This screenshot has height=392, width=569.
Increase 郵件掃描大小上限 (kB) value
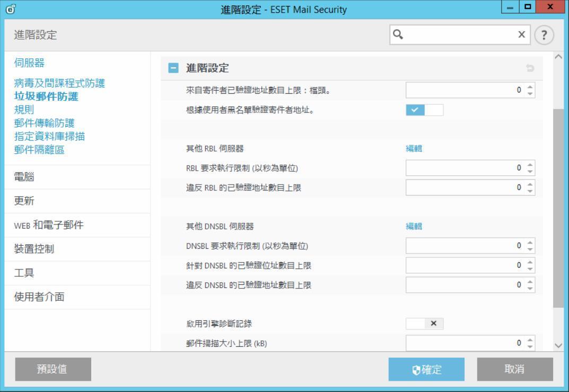pos(530,339)
